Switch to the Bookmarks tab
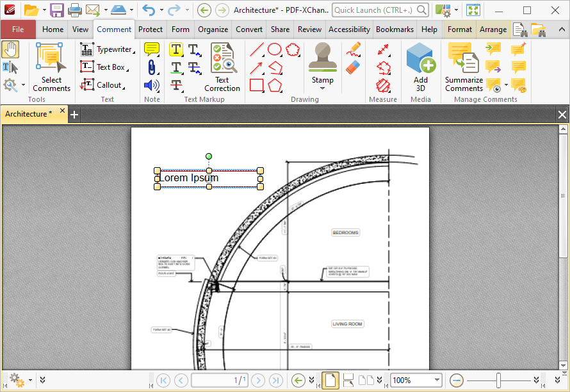The height and width of the screenshot is (392, 570). pyautogui.click(x=395, y=29)
